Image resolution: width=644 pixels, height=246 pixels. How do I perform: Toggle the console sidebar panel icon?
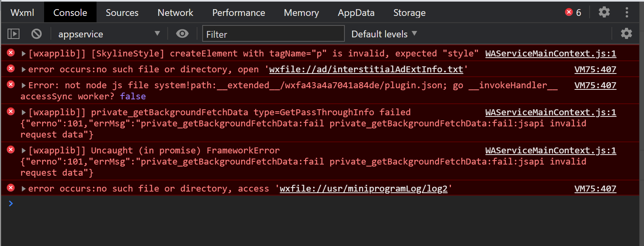(14, 34)
